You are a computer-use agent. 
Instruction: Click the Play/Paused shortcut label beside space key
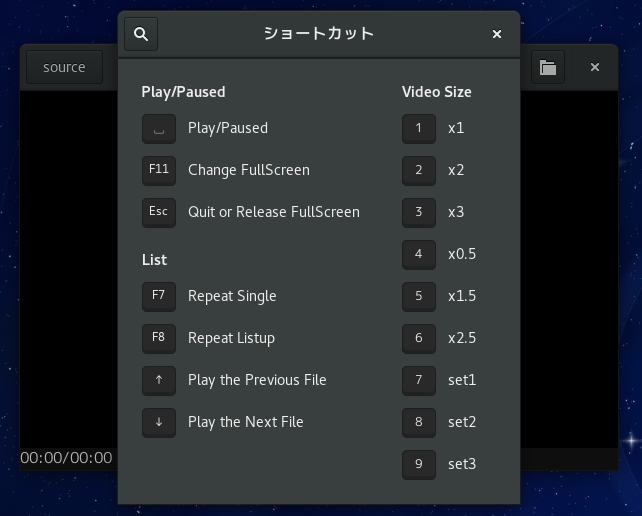point(228,128)
